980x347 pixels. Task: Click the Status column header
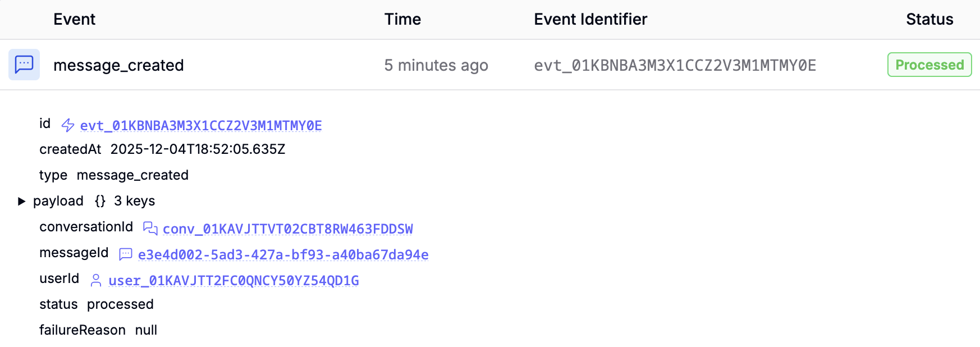(x=929, y=19)
